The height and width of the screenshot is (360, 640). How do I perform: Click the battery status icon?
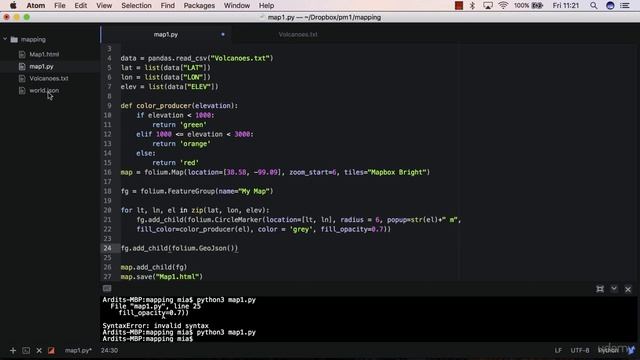coord(538,5)
